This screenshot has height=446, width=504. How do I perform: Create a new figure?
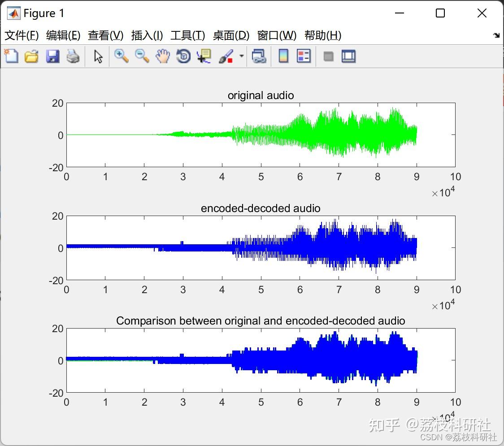pyautogui.click(x=11, y=56)
